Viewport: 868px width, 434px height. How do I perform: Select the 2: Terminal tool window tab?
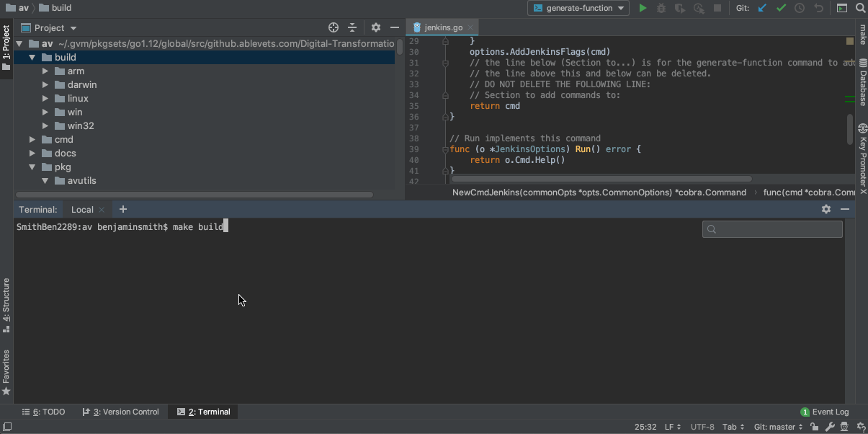[x=203, y=412]
